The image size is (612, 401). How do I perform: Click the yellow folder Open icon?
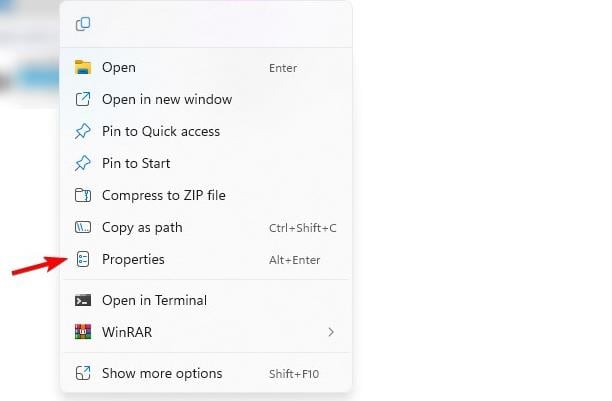(83, 68)
